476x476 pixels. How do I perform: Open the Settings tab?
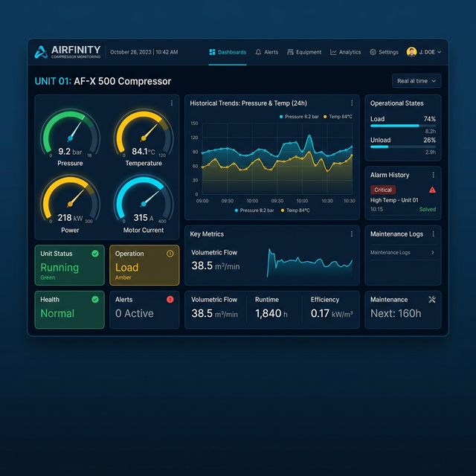[x=384, y=52]
